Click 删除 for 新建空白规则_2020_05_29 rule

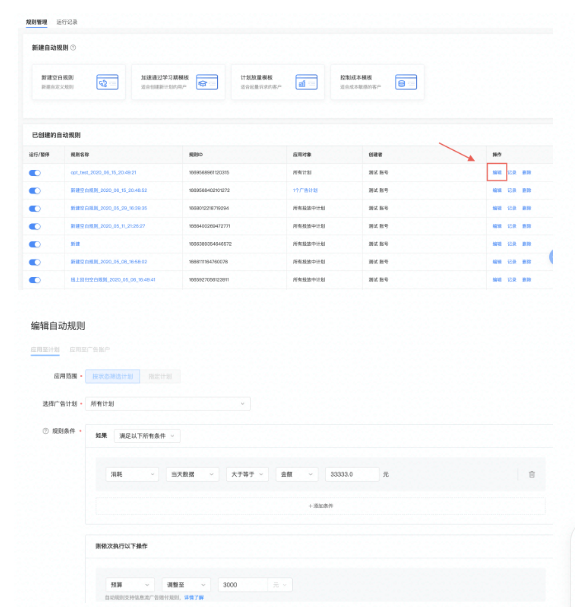click(527, 208)
